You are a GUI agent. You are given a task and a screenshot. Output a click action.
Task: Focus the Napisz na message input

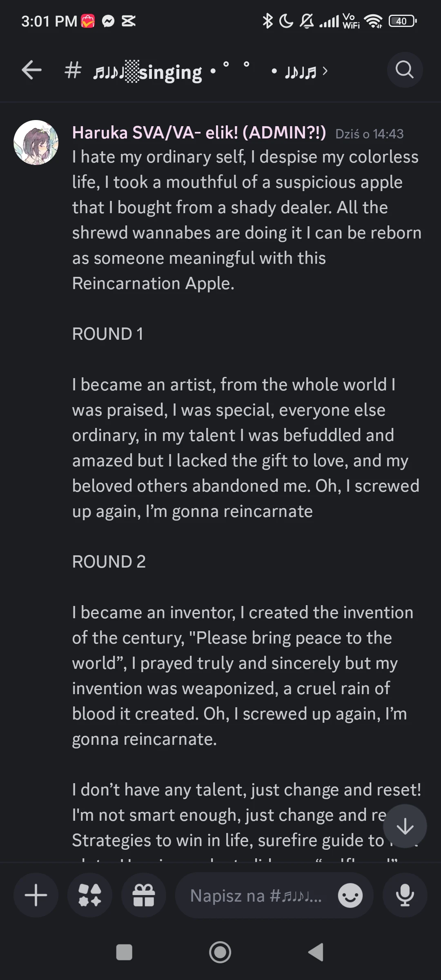[x=256, y=895]
